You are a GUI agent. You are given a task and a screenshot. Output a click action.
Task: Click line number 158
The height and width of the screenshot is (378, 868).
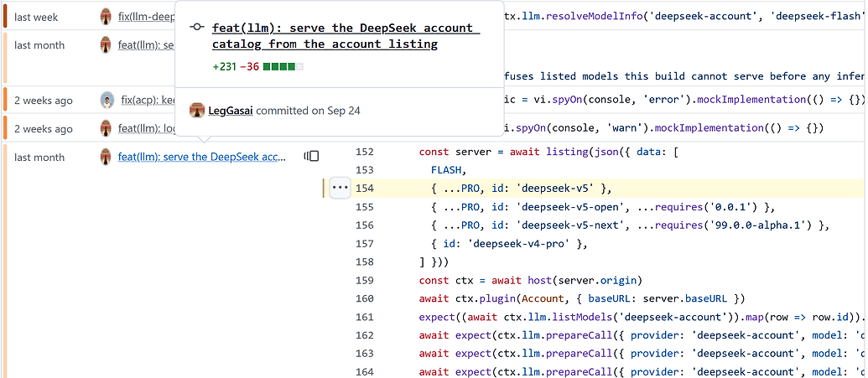coord(365,261)
